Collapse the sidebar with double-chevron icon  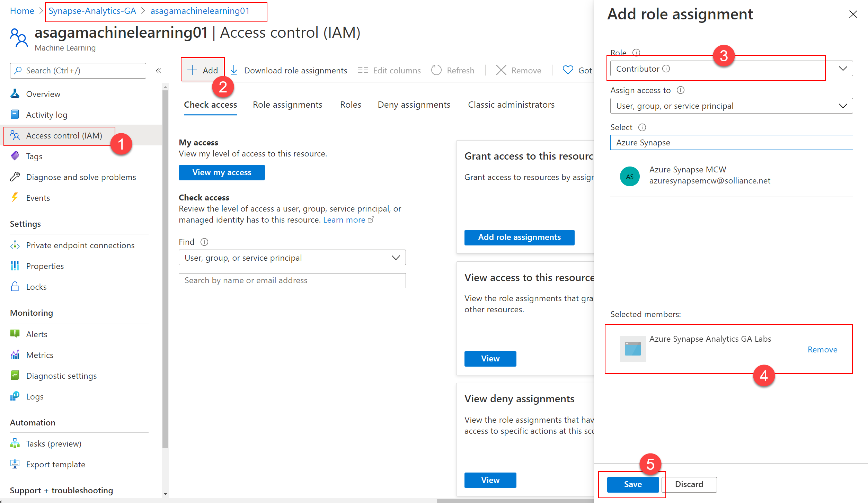coord(159,71)
